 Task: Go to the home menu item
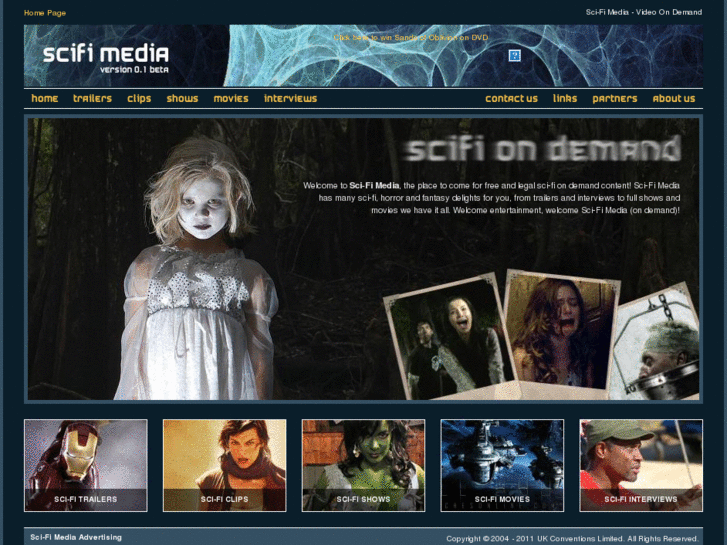coord(45,98)
